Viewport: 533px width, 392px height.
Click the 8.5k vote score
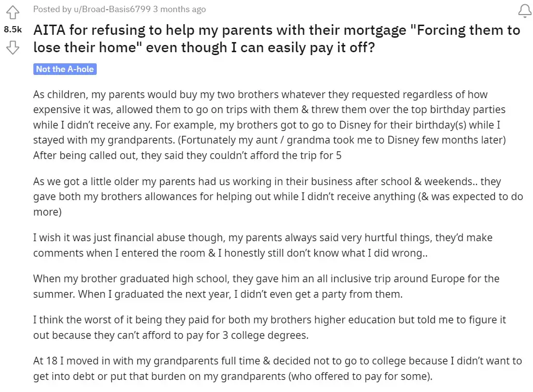[13, 29]
